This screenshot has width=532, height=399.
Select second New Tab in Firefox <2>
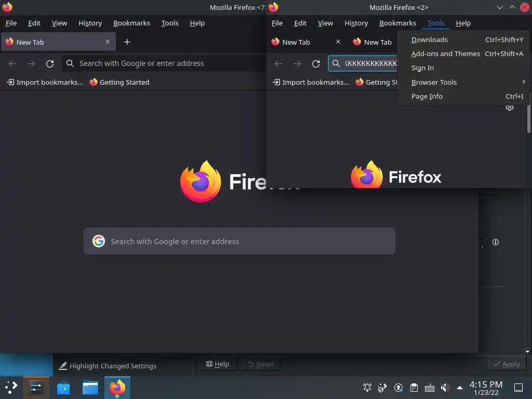(373, 42)
